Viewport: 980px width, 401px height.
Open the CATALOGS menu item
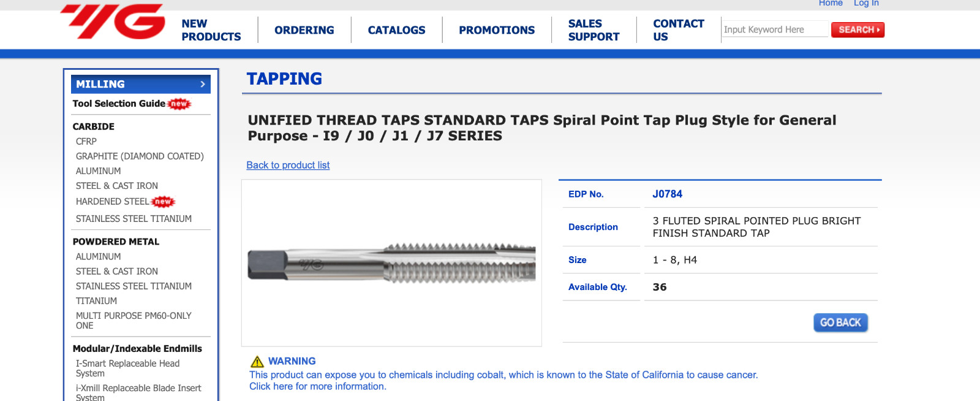[396, 30]
